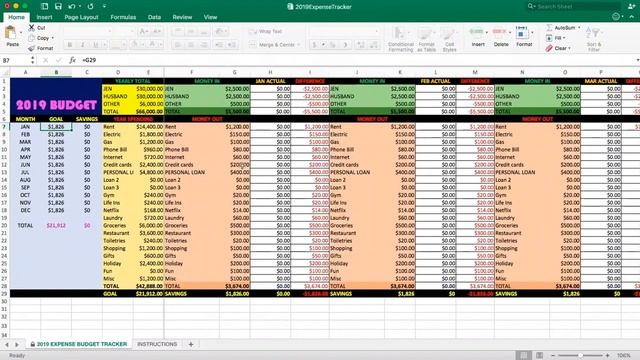
Task: Click the Insert cells icon
Action: [x=477, y=32]
